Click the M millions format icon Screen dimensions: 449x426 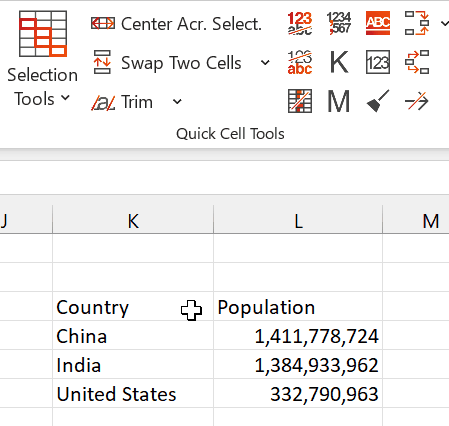pos(339,101)
